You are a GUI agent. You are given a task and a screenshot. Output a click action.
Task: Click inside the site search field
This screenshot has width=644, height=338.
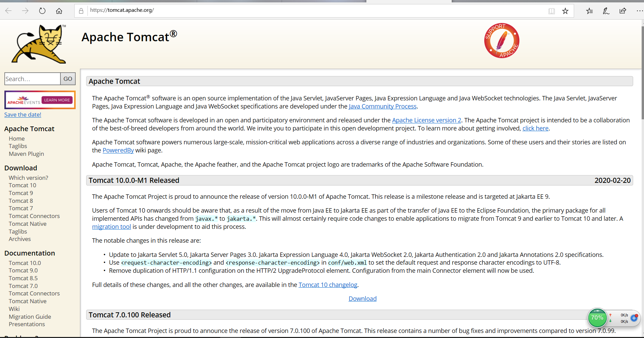[x=32, y=79]
